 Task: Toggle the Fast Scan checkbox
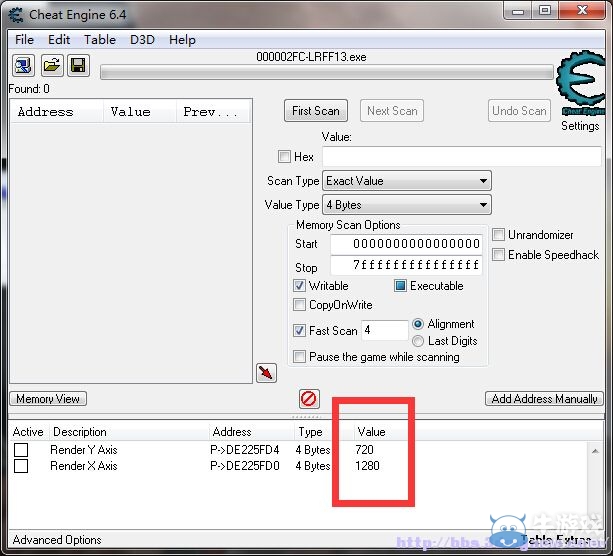coord(299,331)
